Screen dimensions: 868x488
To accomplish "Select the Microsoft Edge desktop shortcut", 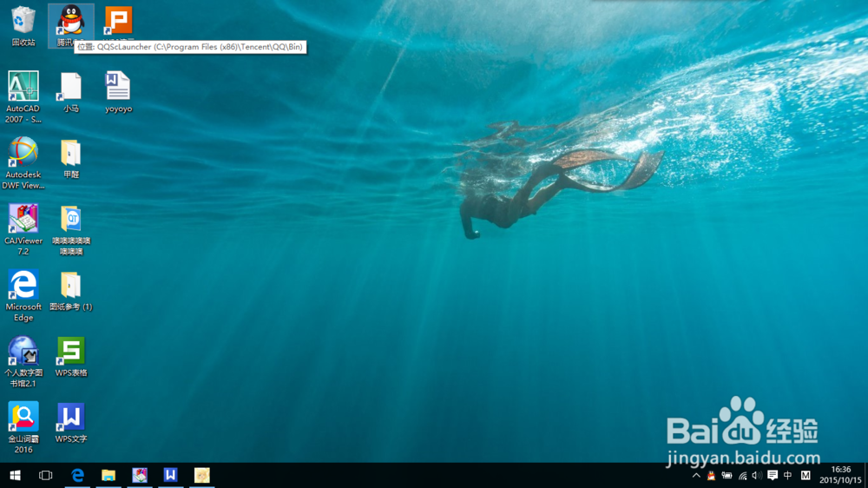I will click(x=23, y=295).
